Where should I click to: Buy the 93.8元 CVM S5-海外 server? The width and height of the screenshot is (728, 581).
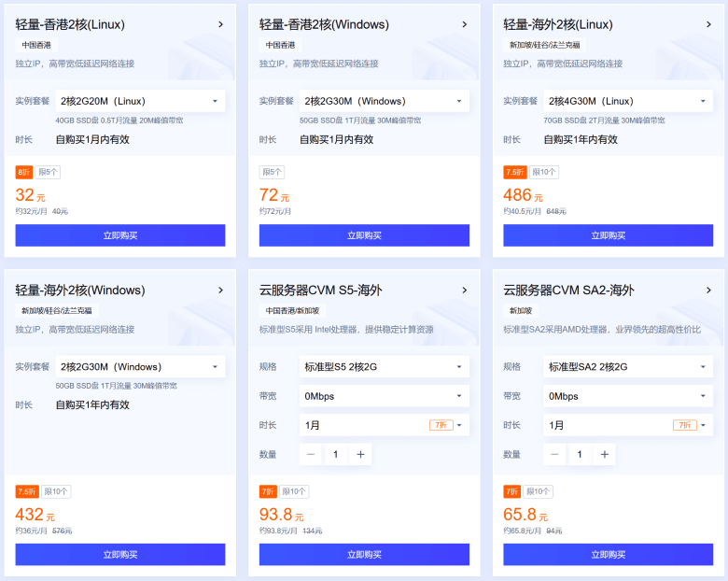pos(364,555)
